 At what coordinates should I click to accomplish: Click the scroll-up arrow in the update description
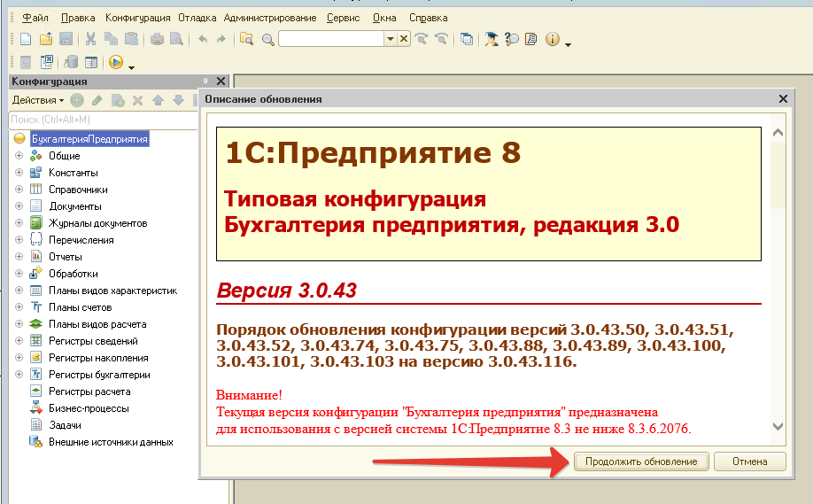tap(778, 133)
